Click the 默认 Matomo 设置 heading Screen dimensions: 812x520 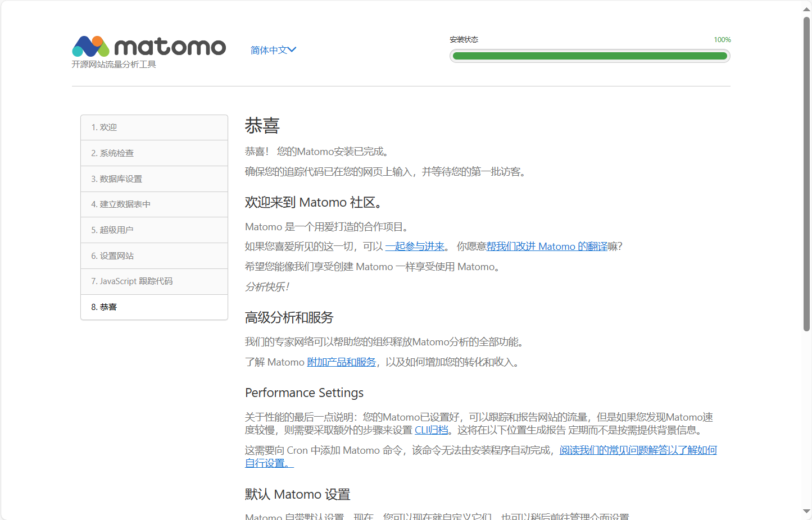[298, 494]
